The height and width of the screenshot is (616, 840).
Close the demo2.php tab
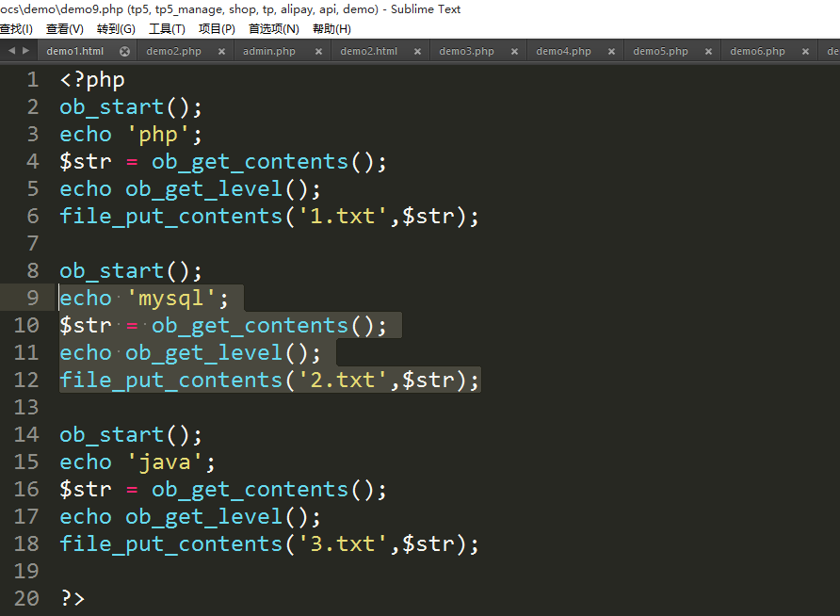[221, 52]
